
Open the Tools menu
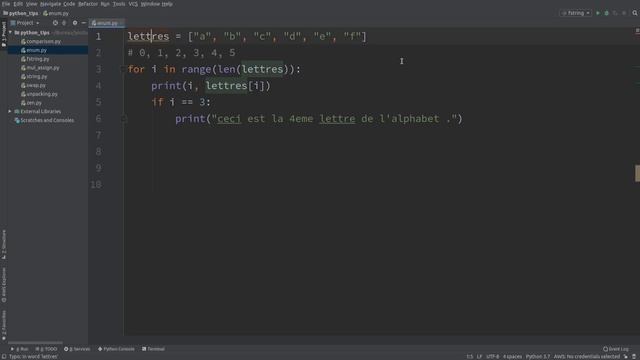119,4
